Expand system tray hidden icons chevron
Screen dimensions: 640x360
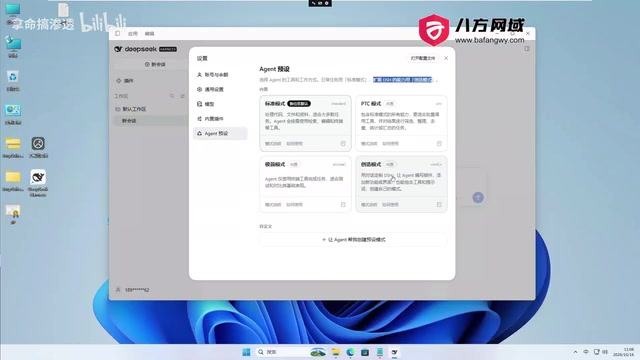point(575,352)
